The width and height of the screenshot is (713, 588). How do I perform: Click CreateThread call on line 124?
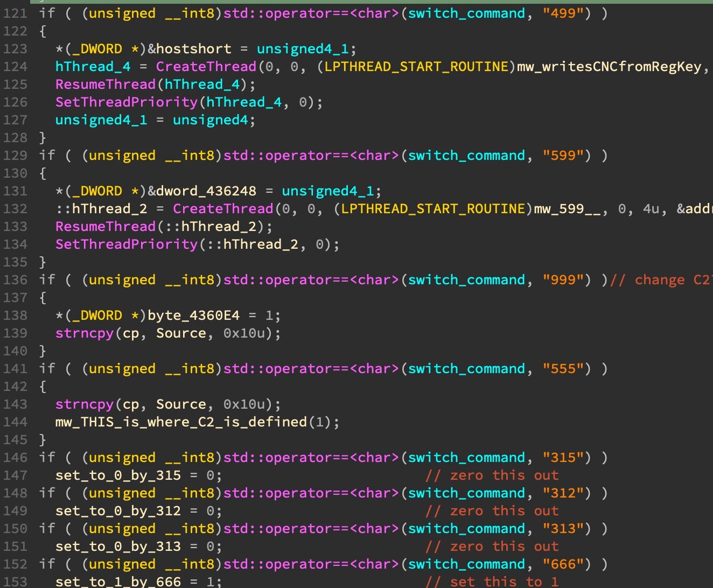coord(206,67)
